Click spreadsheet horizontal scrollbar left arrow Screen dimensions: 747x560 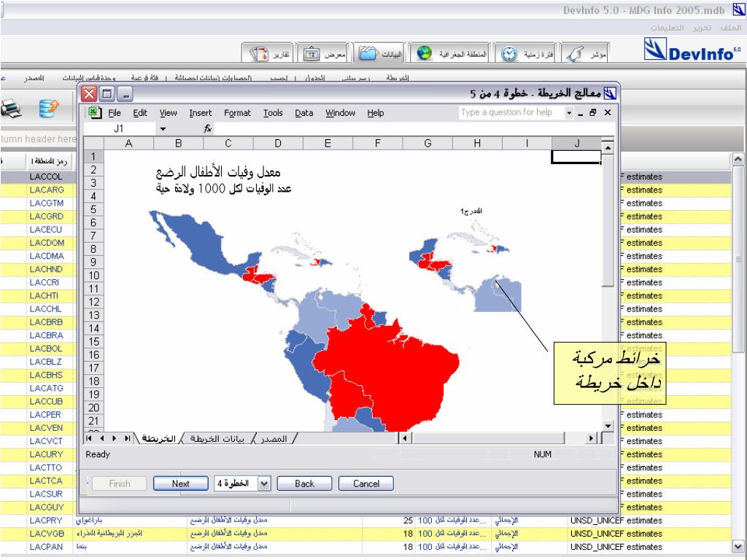point(404,438)
